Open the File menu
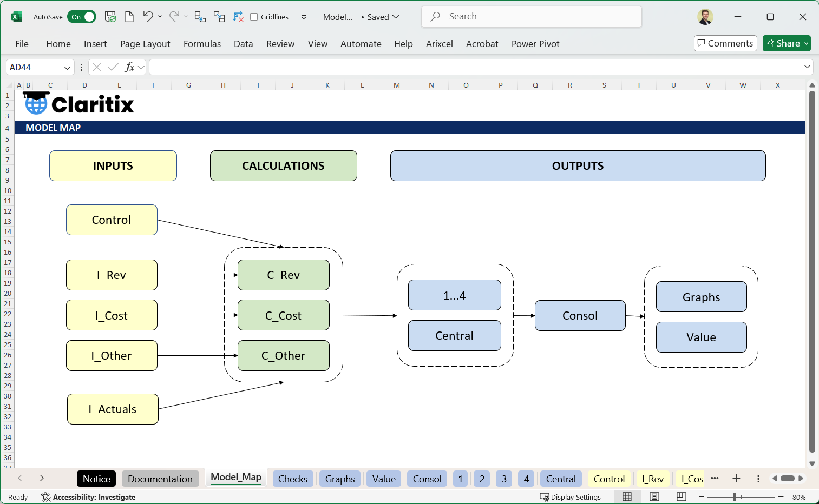 22,44
